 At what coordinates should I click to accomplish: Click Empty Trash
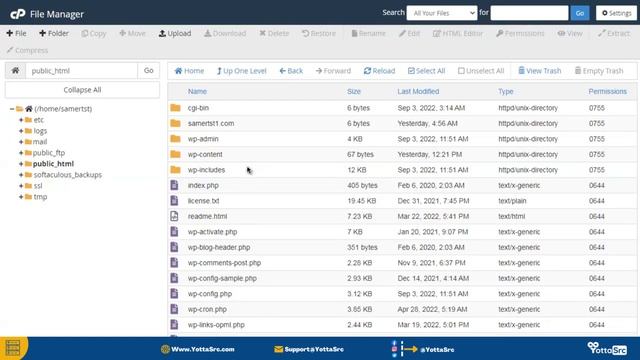click(599, 71)
